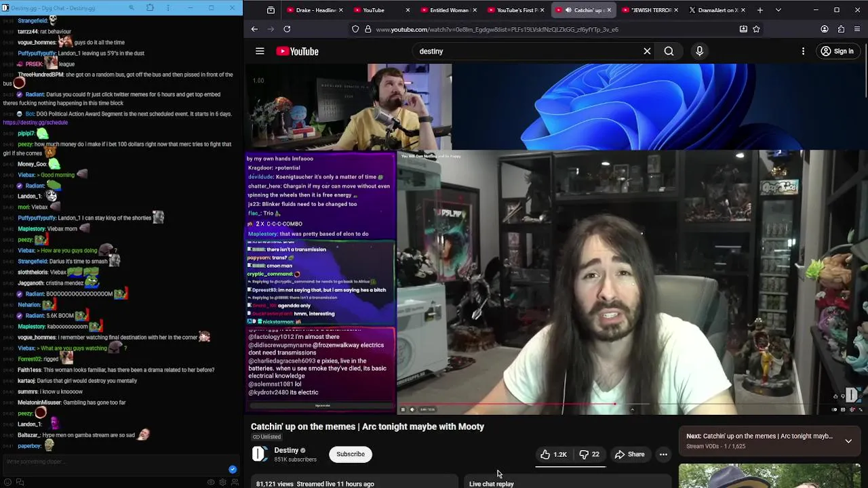Open the Live chat replay section
The width and height of the screenshot is (868, 488).
coord(492,484)
